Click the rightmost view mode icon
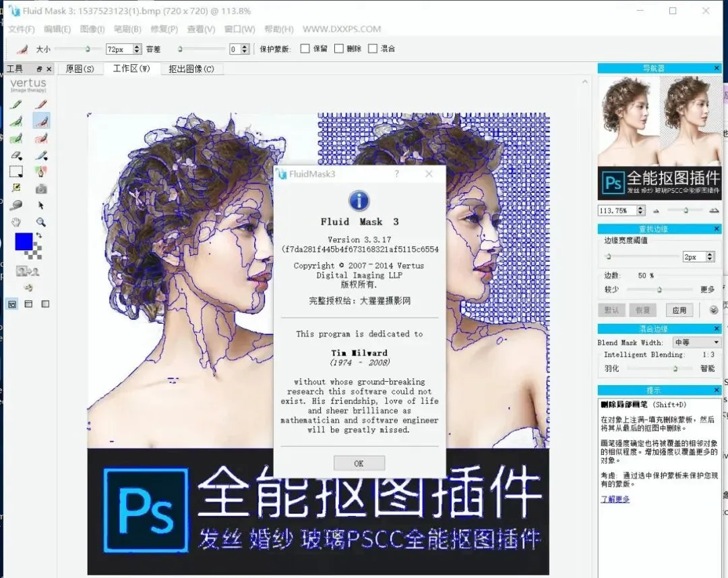The image size is (728, 578). click(45, 304)
